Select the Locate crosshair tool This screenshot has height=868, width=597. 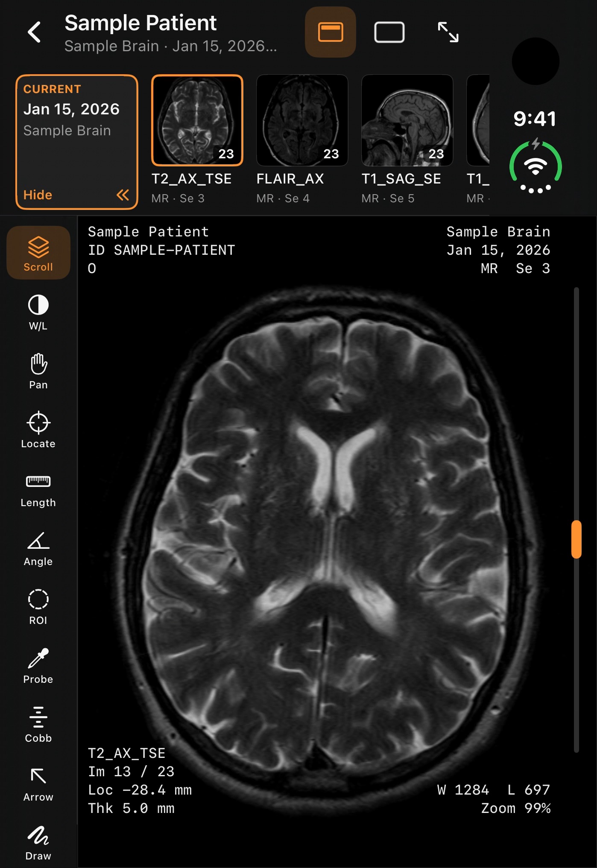(x=38, y=430)
